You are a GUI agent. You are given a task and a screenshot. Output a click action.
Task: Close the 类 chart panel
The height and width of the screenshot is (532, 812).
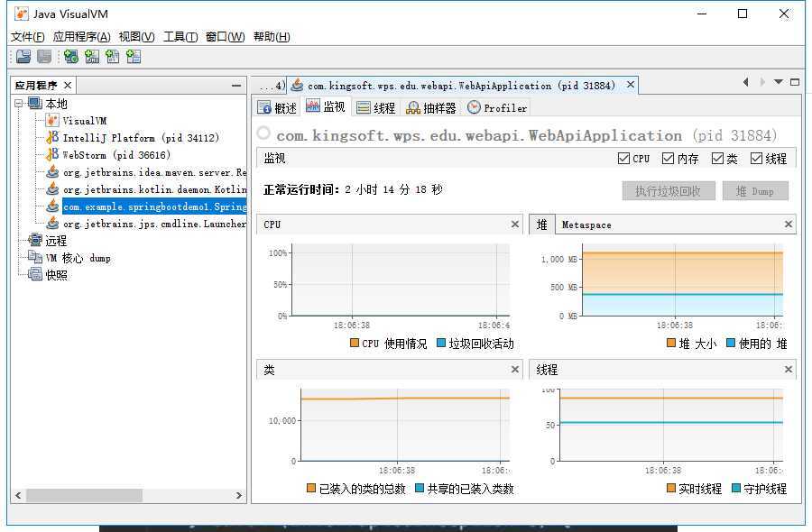click(515, 369)
